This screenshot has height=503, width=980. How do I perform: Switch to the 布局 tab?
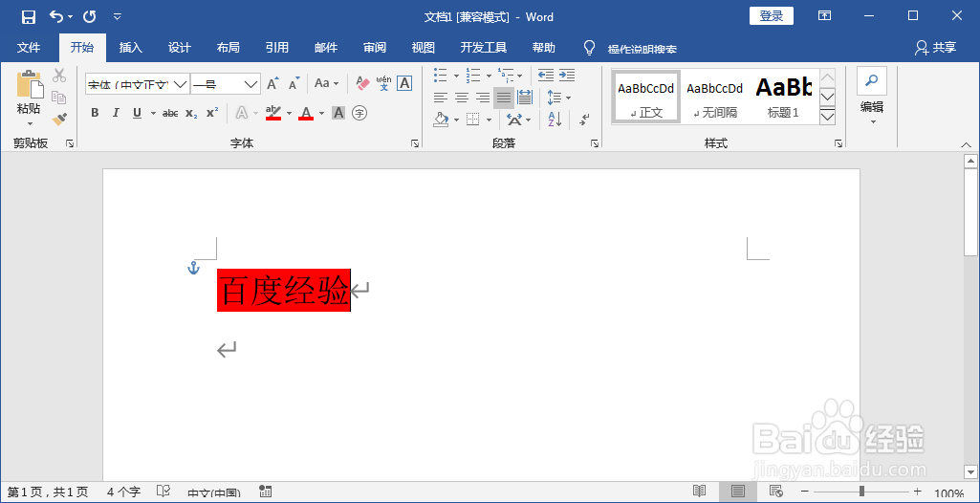click(x=229, y=48)
